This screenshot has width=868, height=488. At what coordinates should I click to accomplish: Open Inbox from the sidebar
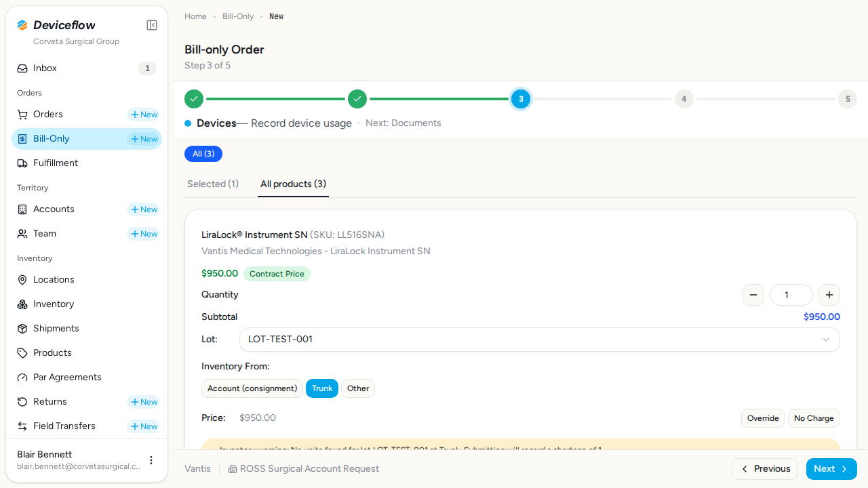87,68
